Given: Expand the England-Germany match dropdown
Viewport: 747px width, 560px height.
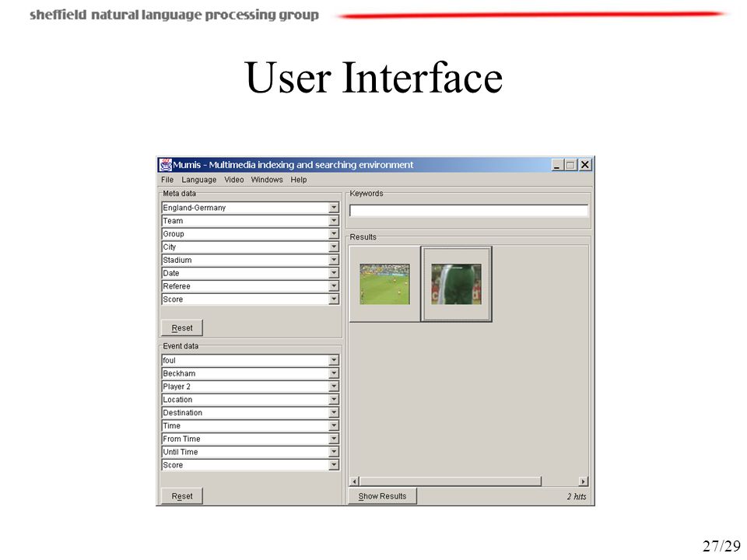Looking at the screenshot, I should click(x=334, y=208).
